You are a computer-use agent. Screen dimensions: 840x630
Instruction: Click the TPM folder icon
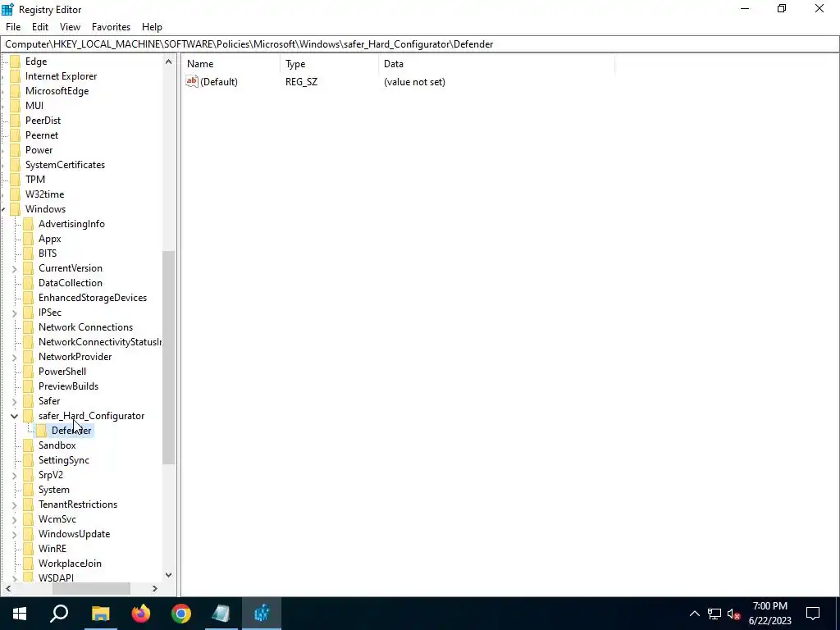coord(15,180)
